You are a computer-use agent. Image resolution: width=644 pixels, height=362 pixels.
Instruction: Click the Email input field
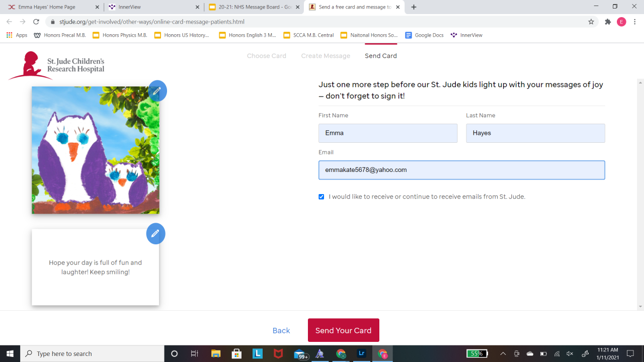coord(462,170)
